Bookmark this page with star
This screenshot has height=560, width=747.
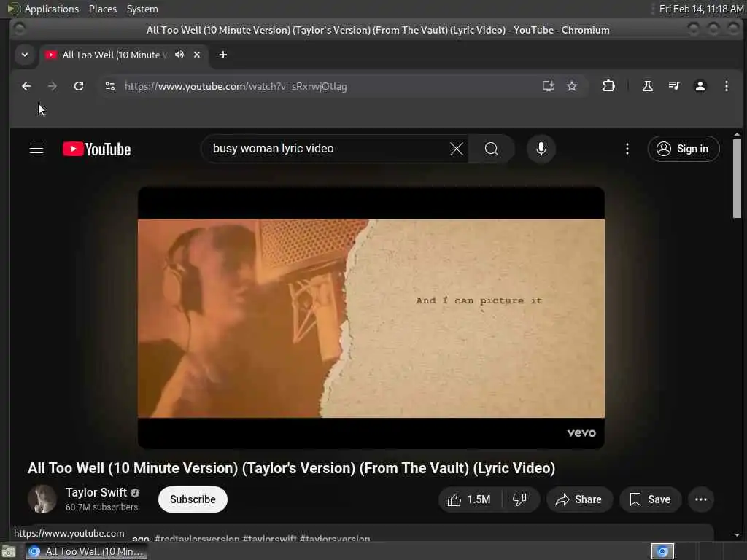[x=572, y=86]
